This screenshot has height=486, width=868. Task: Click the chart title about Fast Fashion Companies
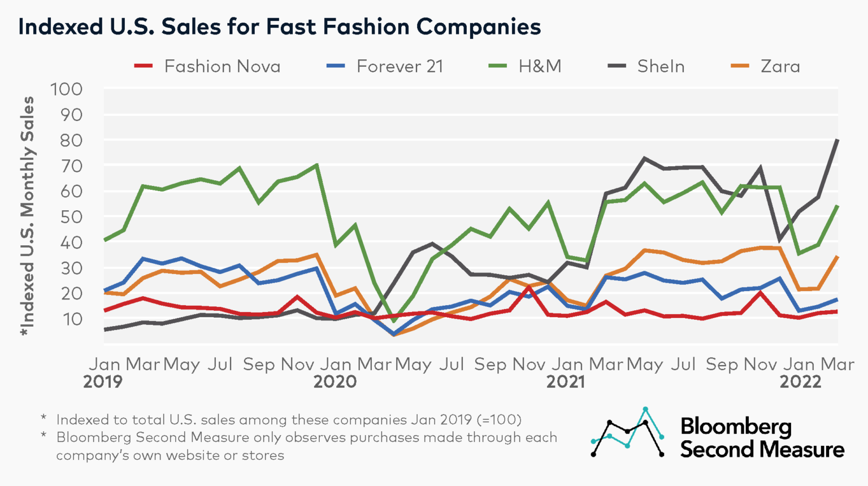(x=280, y=27)
